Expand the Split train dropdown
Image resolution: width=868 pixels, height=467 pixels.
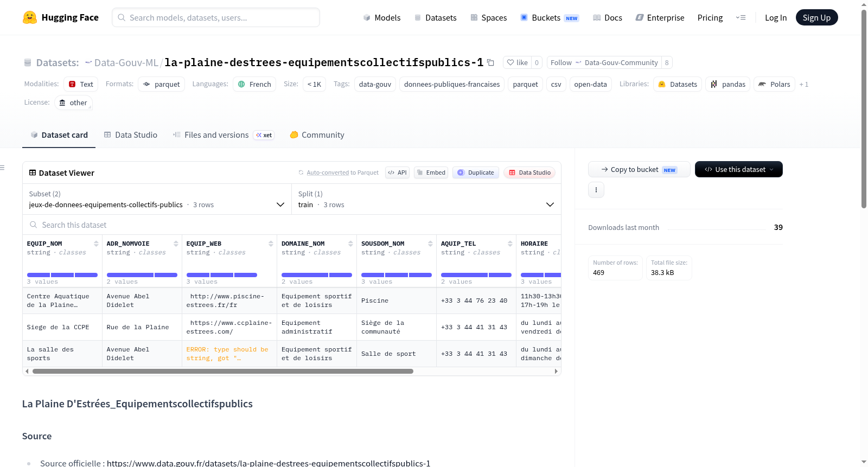[x=426, y=199]
